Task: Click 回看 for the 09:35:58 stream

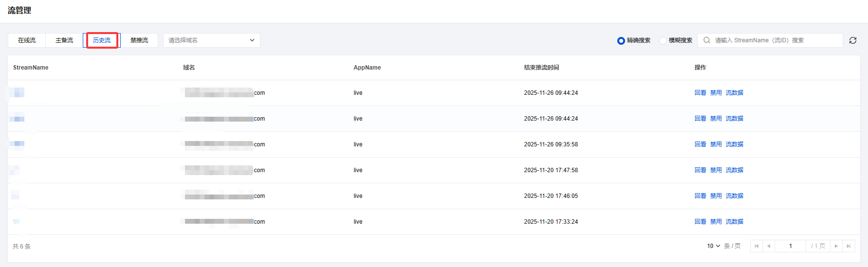Action: 700,144
